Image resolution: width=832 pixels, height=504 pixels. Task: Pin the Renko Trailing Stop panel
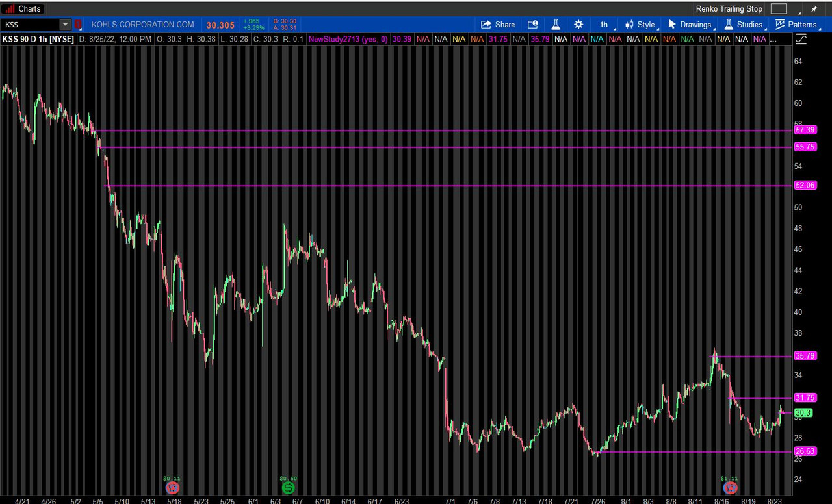pyautogui.click(x=814, y=9)
